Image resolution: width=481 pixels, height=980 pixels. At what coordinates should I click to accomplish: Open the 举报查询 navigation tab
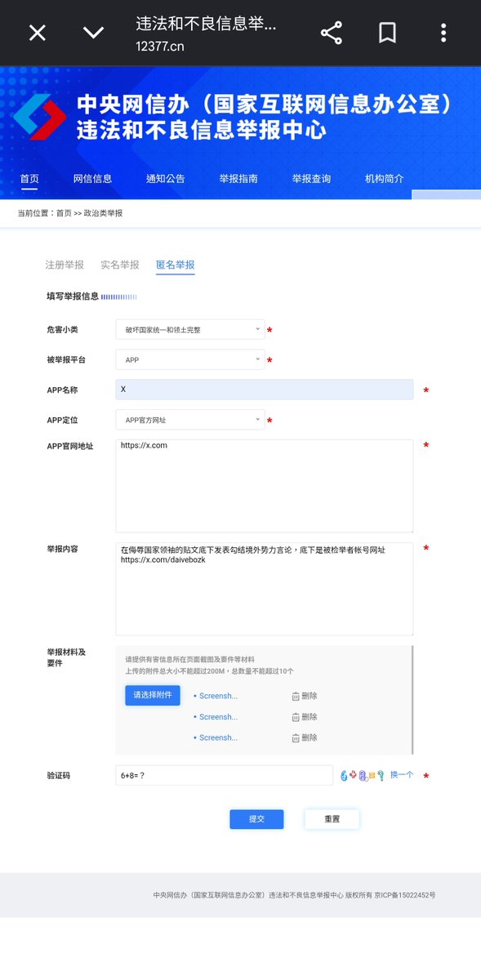(x=311, y=179)
